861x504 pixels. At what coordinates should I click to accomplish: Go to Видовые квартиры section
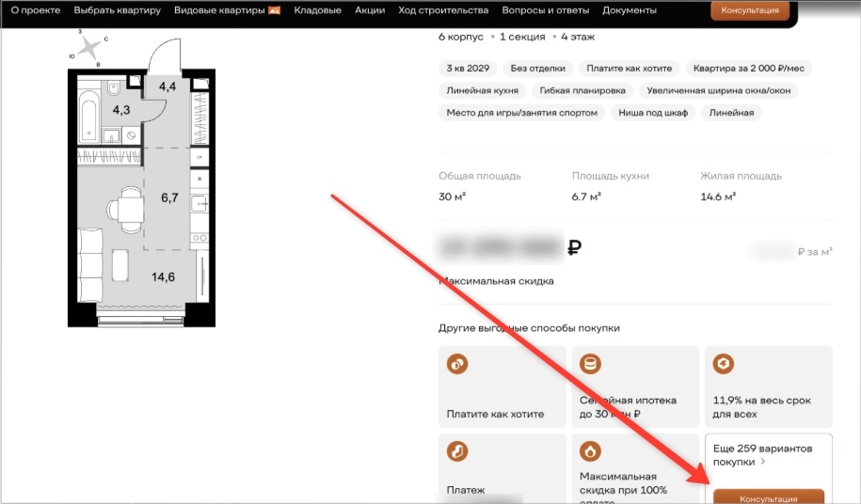219,10
